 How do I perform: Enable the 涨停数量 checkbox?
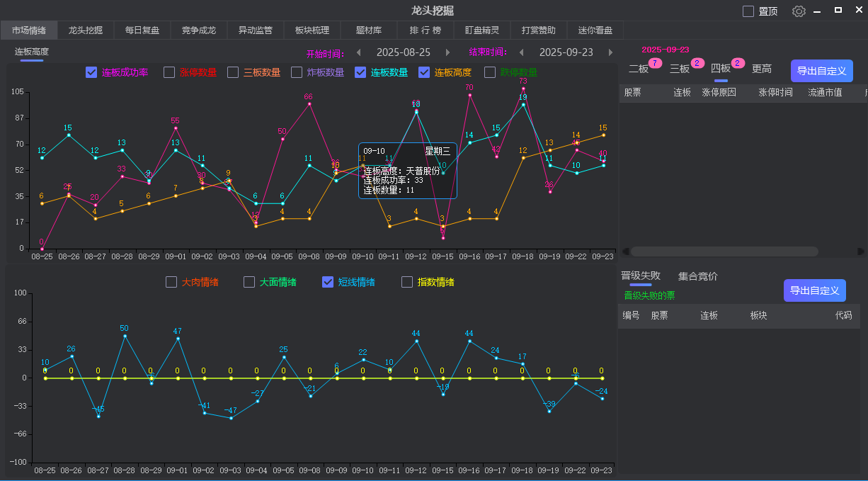[168, 72]
